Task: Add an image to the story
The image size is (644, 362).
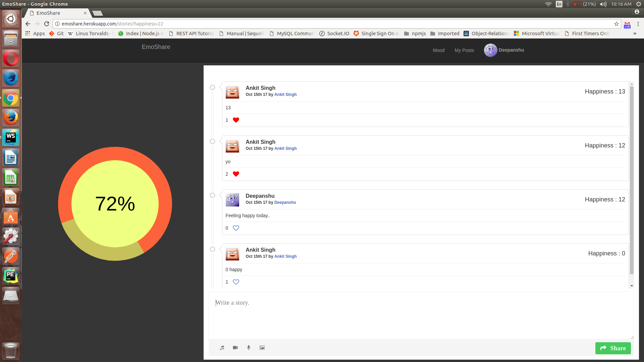Action: [262, 348]
